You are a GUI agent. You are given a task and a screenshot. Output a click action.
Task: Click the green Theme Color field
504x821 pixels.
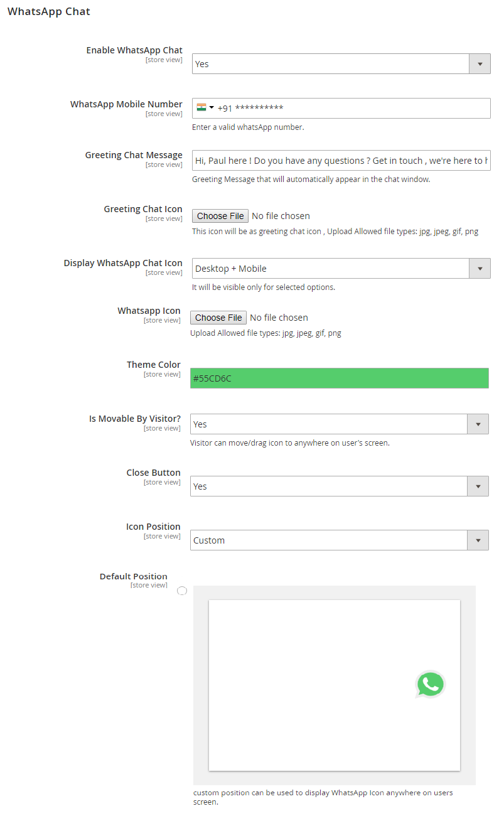pyautogui.click(x=339, y=378)
